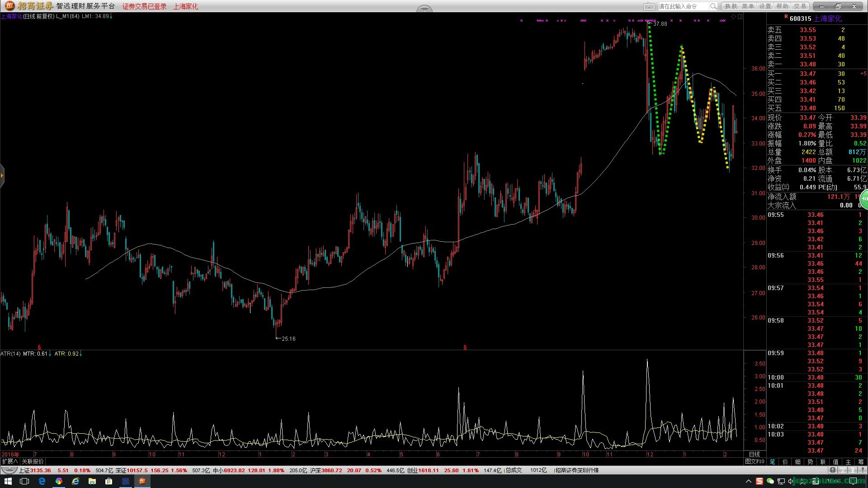The image size is (868, 488).
Task: Click the broadcast signal status icon
Action: 843,470
